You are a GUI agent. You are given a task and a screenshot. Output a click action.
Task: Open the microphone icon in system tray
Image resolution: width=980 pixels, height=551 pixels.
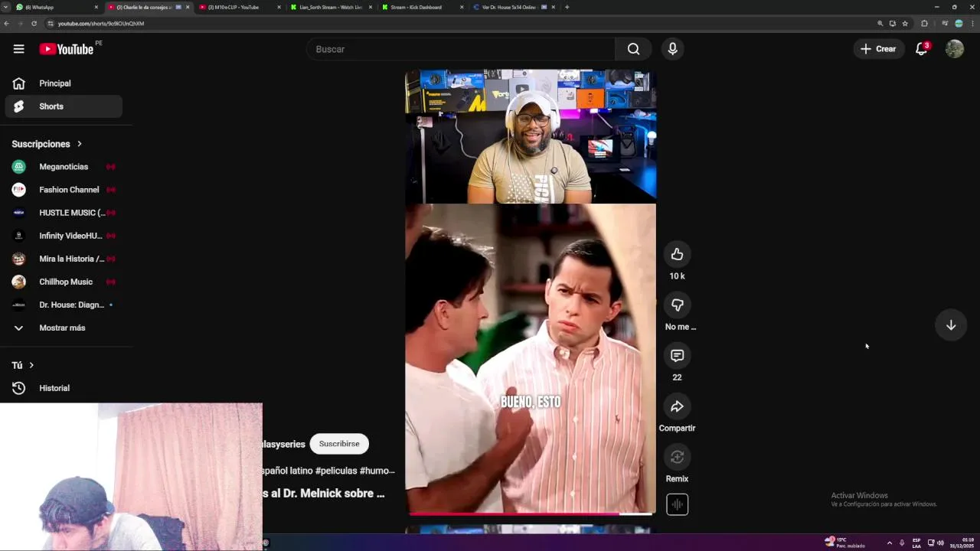(x=902, y=543)
